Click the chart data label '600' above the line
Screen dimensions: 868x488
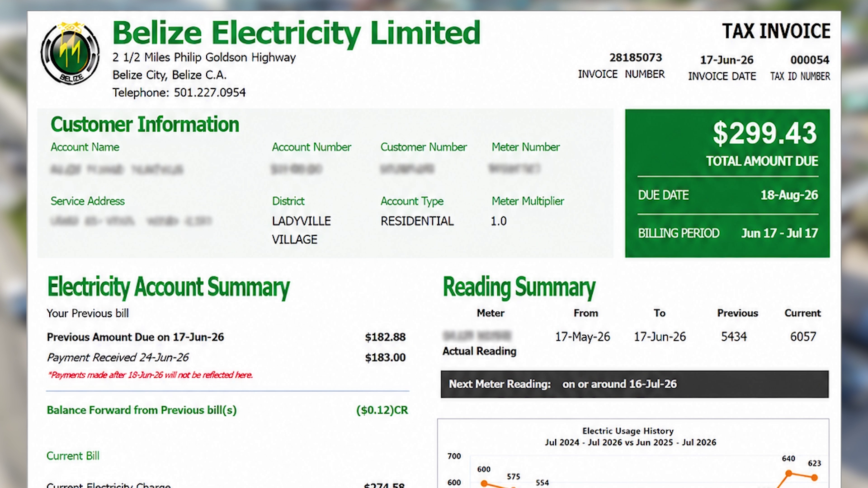[484, 469]
